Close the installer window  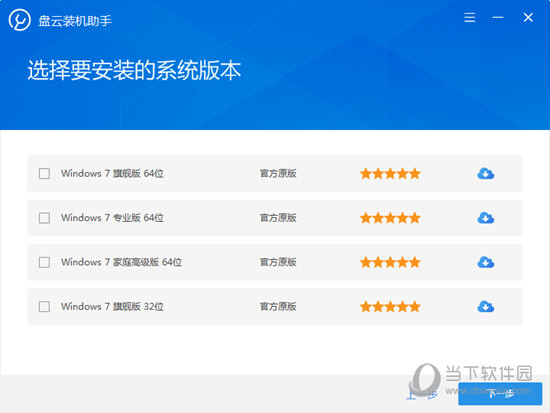click(x=528, y=18)
